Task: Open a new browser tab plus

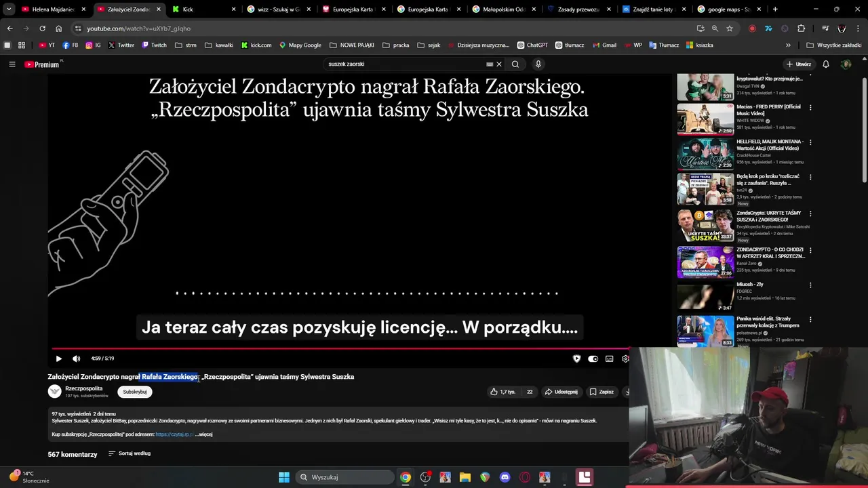Action: (775, 9)
